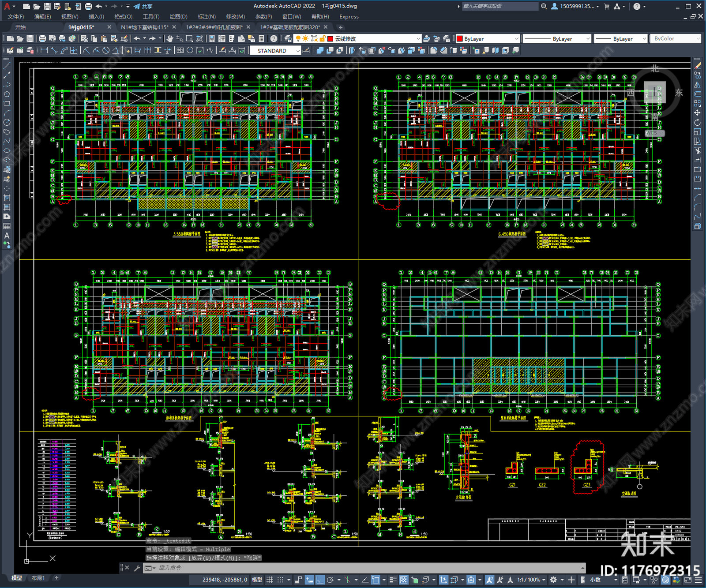Click the Help question mark in standard toolbar
Screen dimensions: 706x588
274,39
